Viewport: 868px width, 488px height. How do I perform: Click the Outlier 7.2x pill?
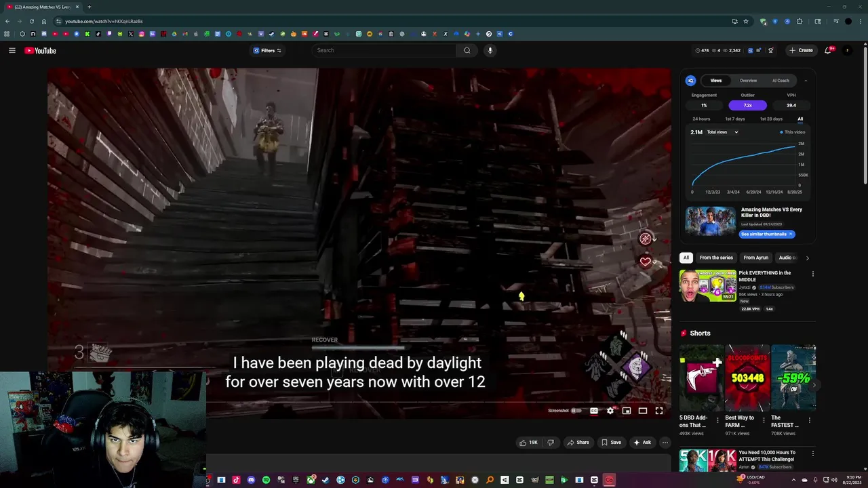(748, 105)
